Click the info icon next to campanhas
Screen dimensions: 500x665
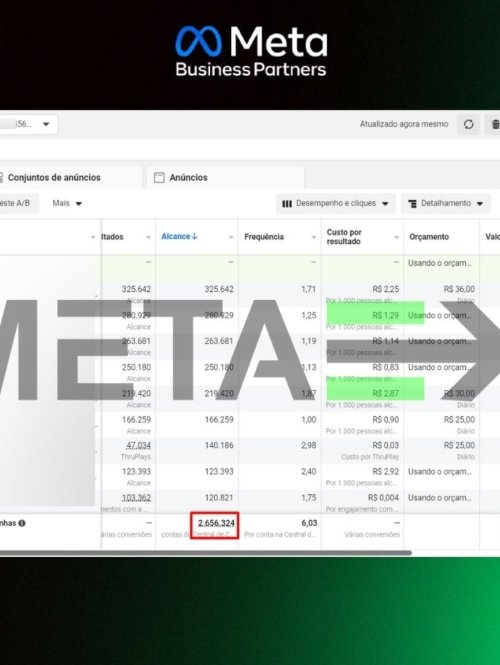pyautogui.click(x=22, y=523)
